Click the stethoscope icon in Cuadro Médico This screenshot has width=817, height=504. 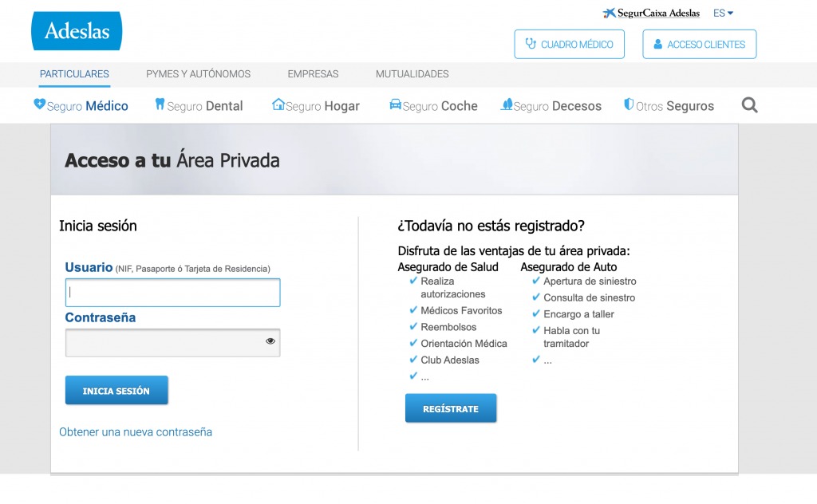pyautogui.click(x=531, y=44)
